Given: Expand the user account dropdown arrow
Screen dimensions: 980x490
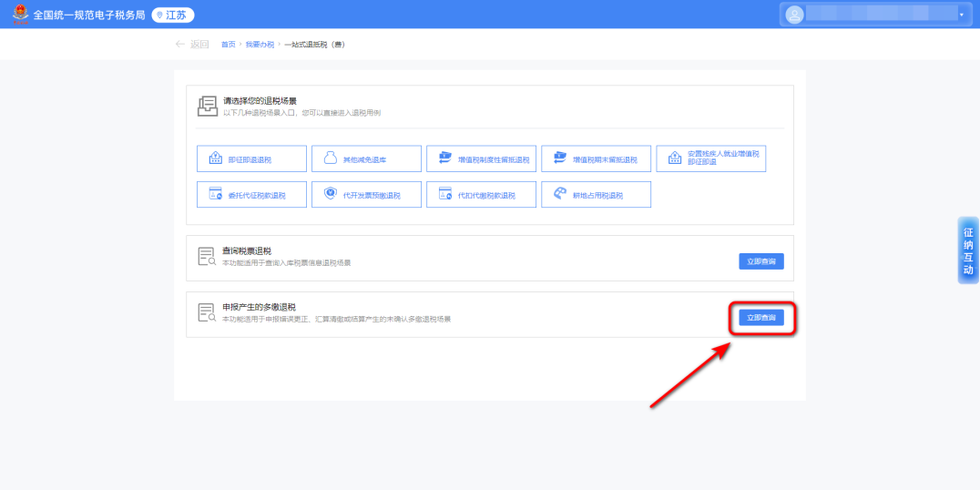Looking at the screenshot, I should 961,15.
